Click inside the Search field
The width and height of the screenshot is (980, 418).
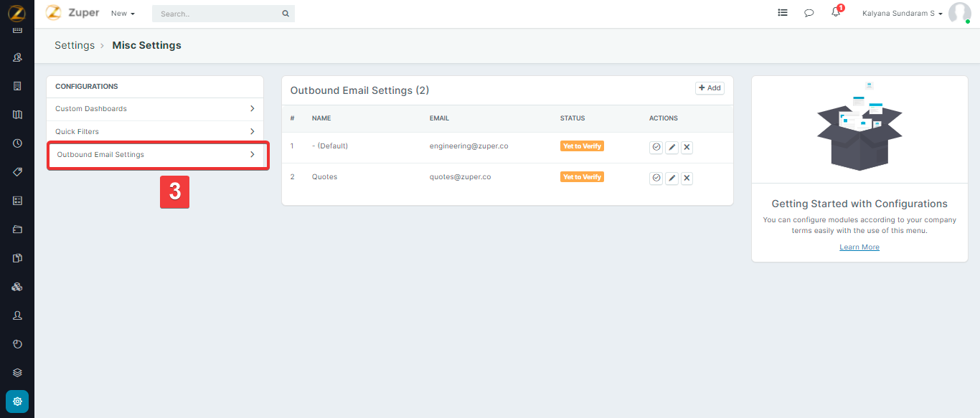point(215,13)
